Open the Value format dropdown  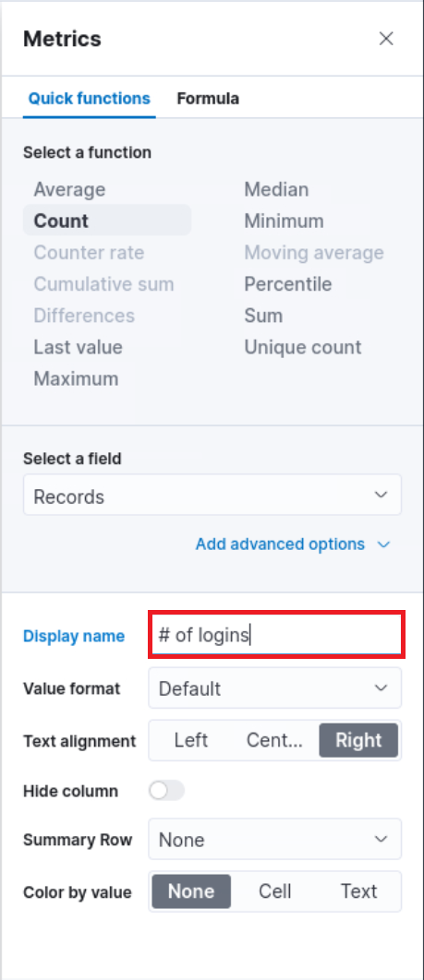point(275,688)
